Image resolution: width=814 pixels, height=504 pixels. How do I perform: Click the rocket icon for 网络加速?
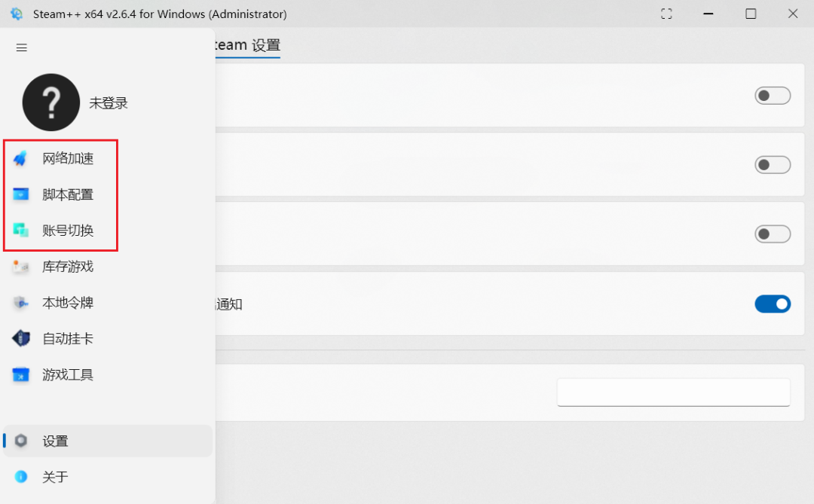(x=20, y=158)
